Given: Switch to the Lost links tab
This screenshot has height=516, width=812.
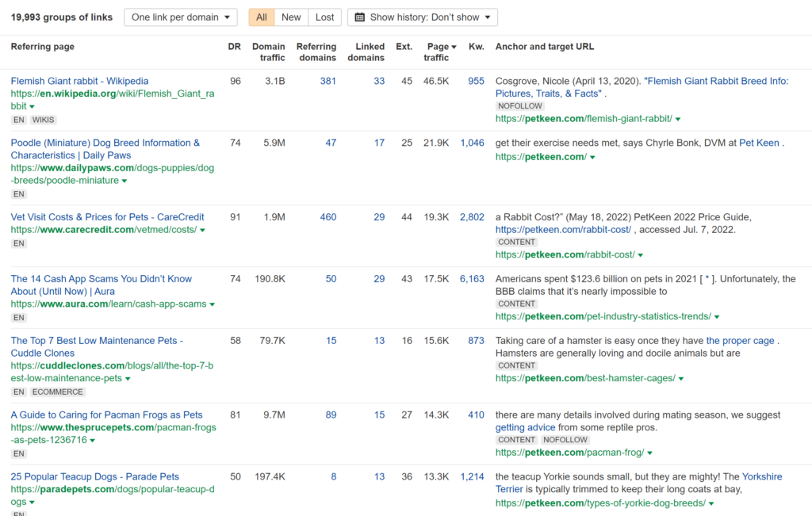Looking at the screenshot, I should pos(324,17).
